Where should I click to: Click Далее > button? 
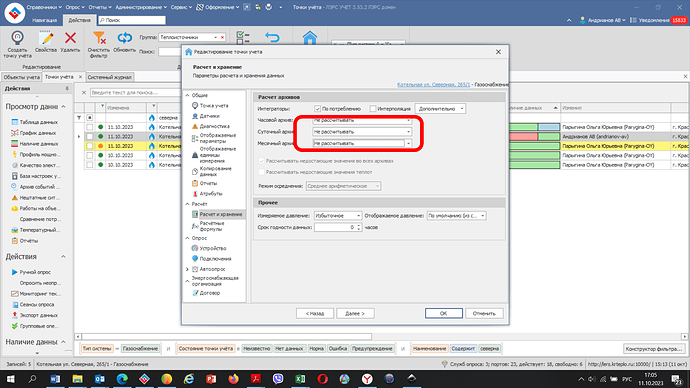(x=355, y=313)
